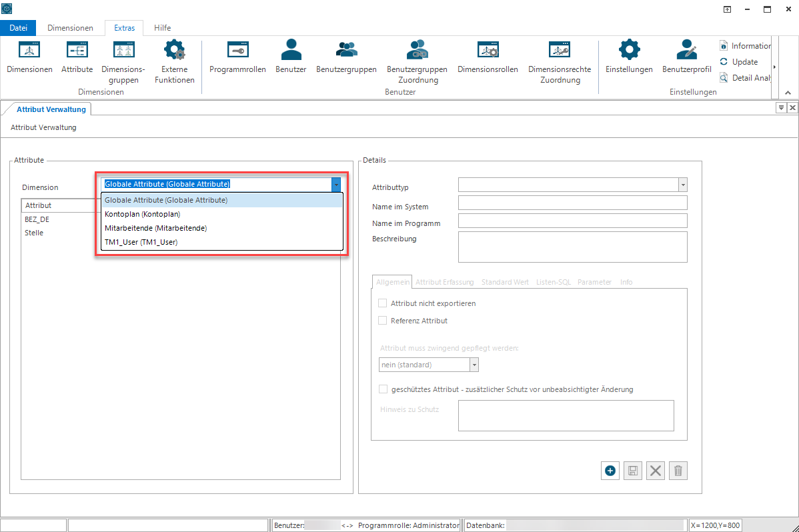Click the Datenbank status bar entry
799x532 pixels.
[x=576, y=525]
